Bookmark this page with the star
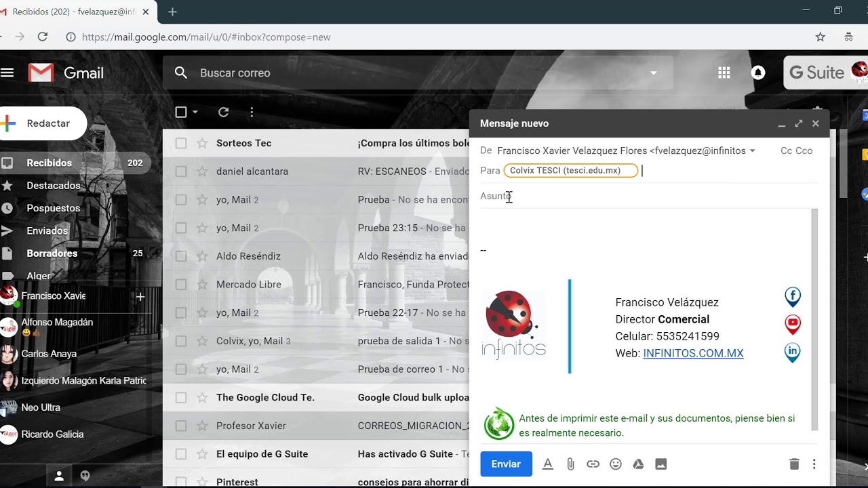 click(x=821, y=37)
